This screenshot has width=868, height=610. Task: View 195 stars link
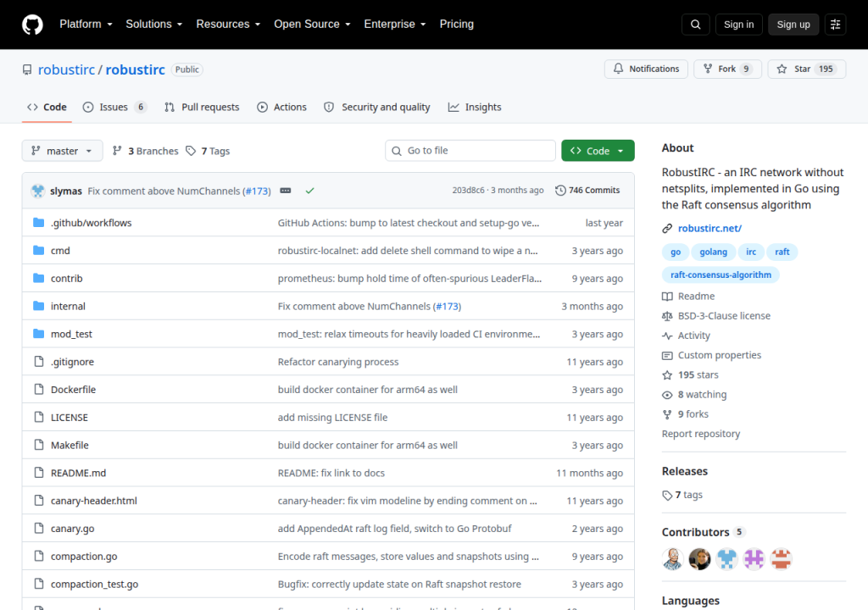690,374
